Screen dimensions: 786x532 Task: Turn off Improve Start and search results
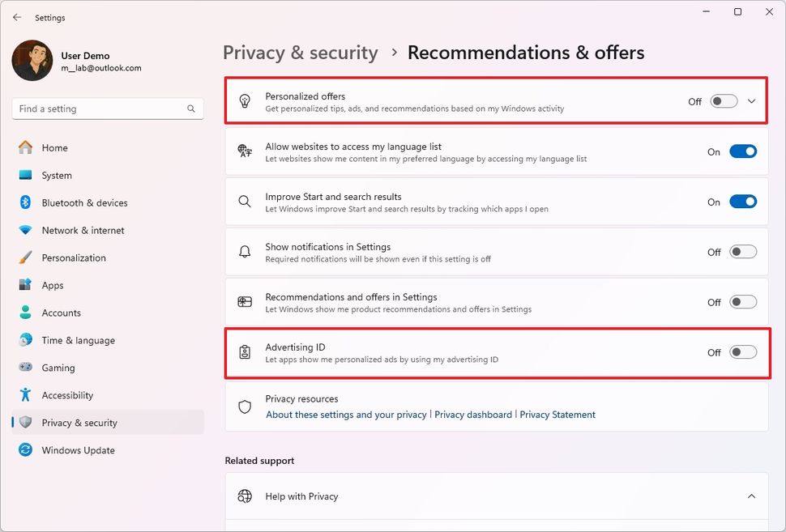[742, 201]
